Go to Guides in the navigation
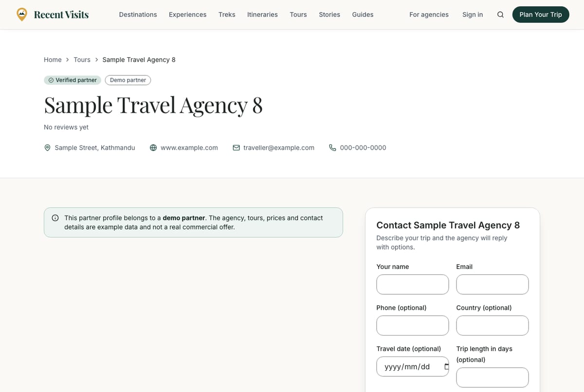 tap(363, 15)
